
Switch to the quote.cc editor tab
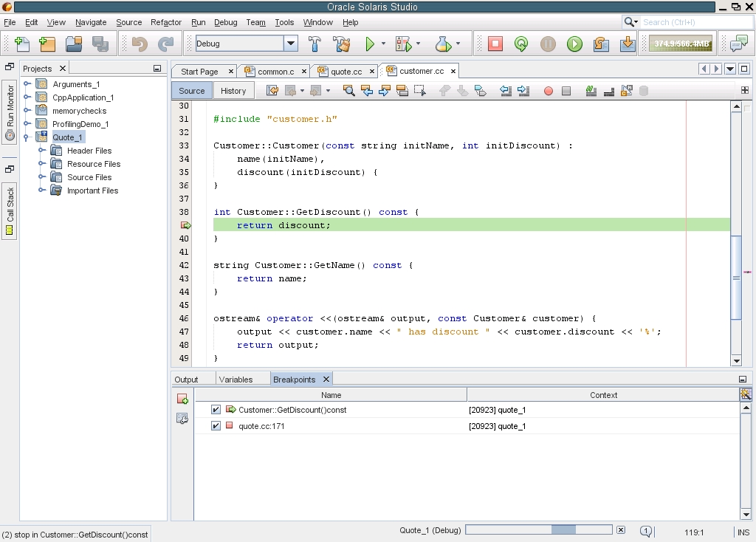(346, 72)
